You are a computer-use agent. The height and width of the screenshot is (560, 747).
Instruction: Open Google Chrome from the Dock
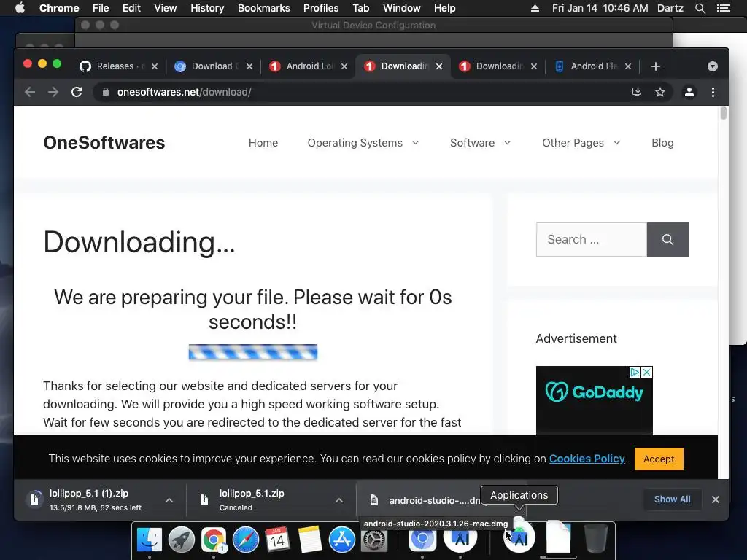(214, 540)
